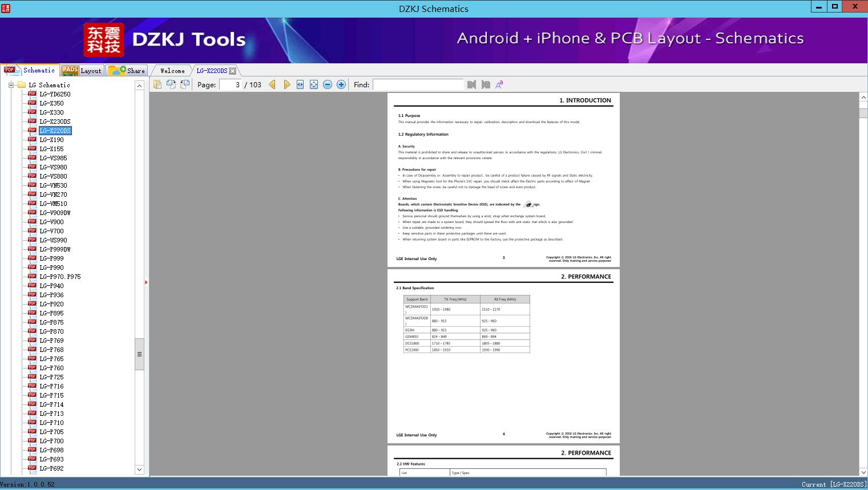
Task: Collapse the left panel splitter arrow
Action: 146,282
